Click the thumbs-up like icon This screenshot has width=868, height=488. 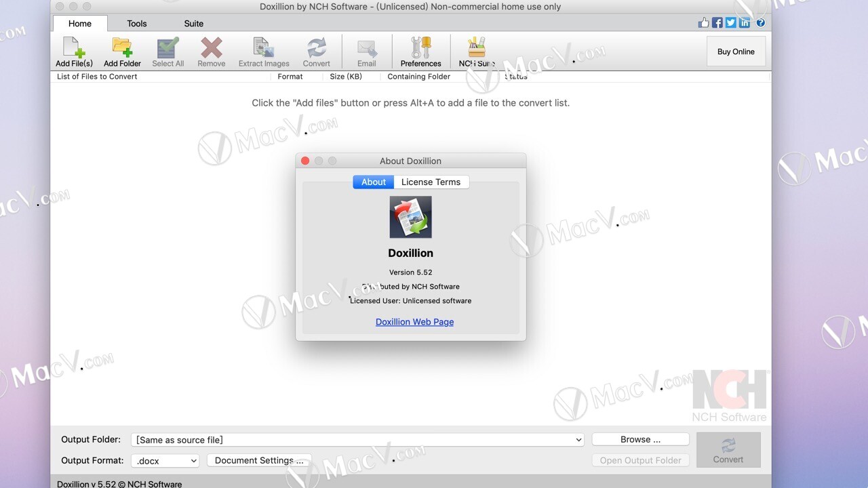(703, 23)
